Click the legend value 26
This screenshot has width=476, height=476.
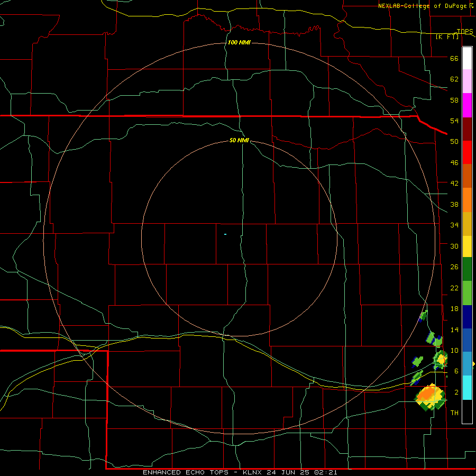pyautogui.click(x=454, y=267)
